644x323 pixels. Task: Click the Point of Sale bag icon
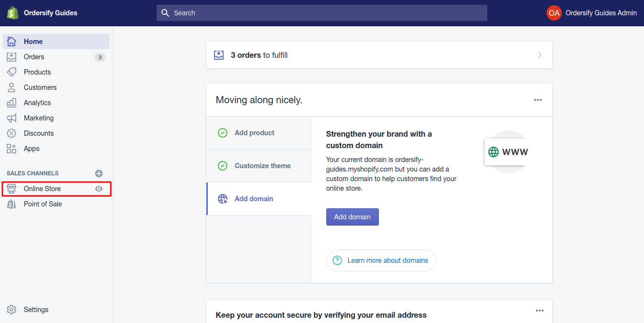tap(11, 204)
